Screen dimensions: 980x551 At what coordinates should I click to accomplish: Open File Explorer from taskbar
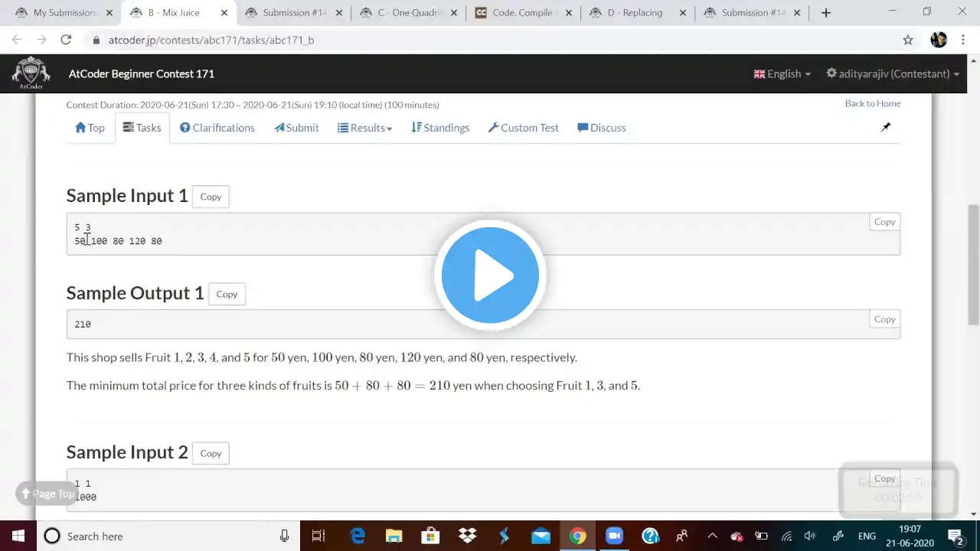[394, 536]
